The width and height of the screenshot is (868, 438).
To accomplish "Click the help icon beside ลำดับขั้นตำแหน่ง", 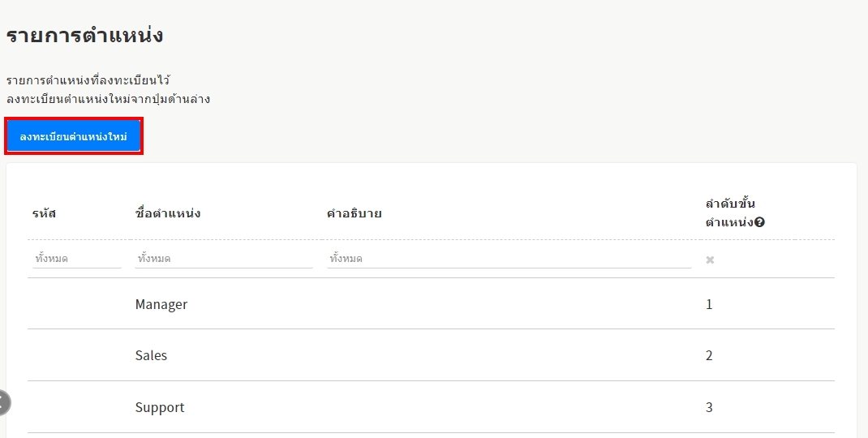I will click(759, 222).
